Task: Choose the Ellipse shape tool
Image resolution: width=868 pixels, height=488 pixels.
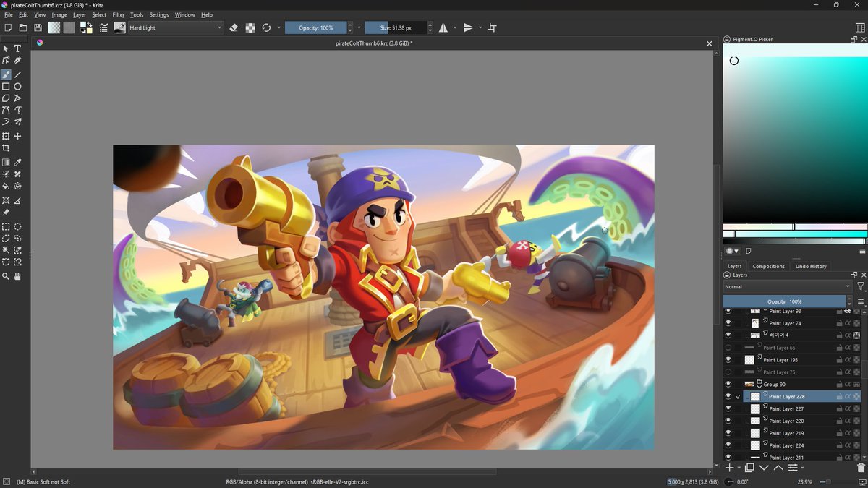Action: tap(18, 86)
